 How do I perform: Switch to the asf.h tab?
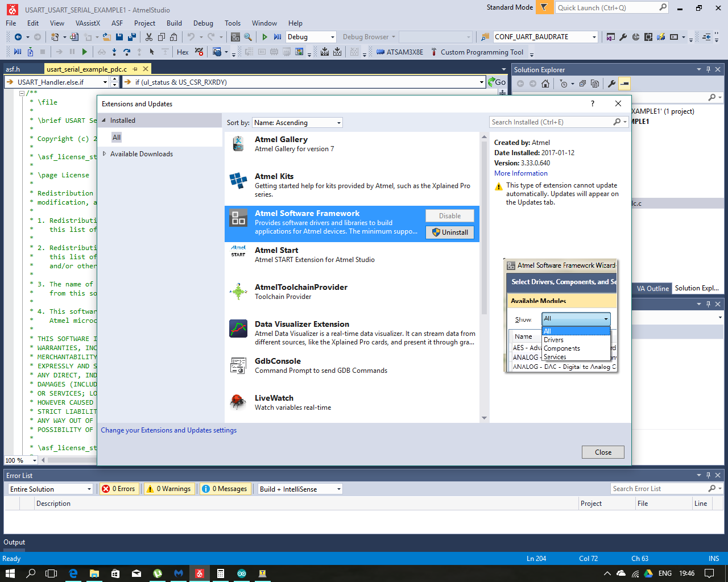tap(11, 68)
